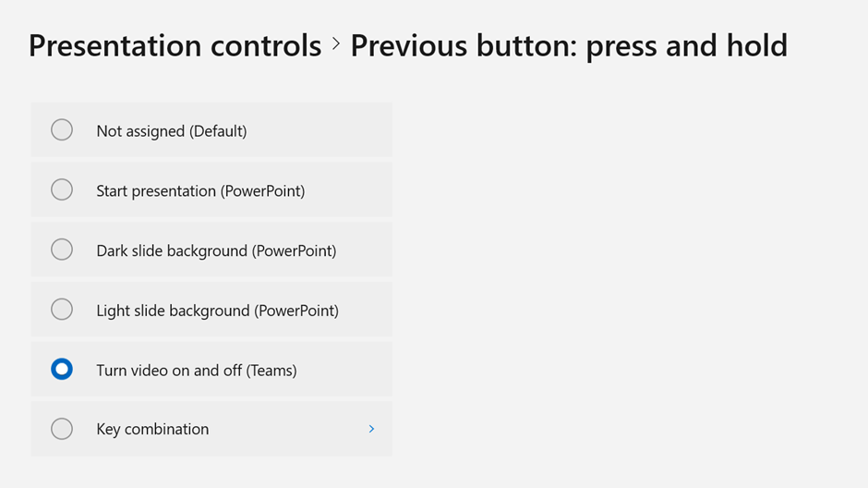Enable the Dark slide background radio button
This screenshot has width=868, height=488.
[x=62, y=250]
